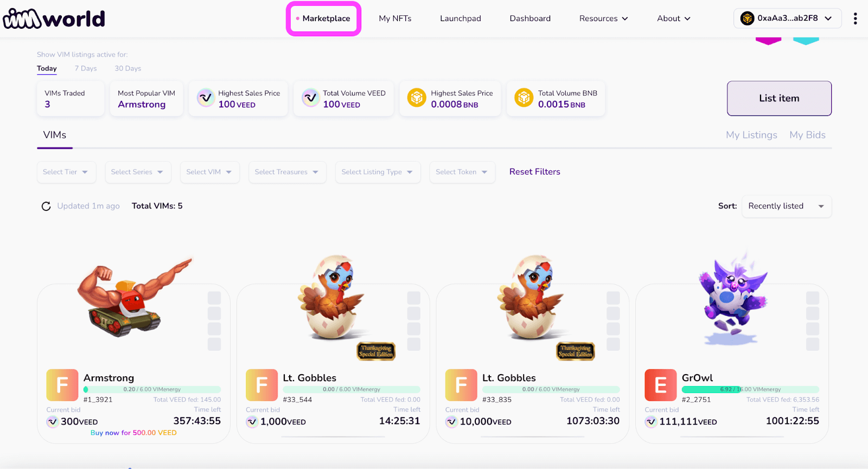Open the Select Tier filter dropdown

66,172
